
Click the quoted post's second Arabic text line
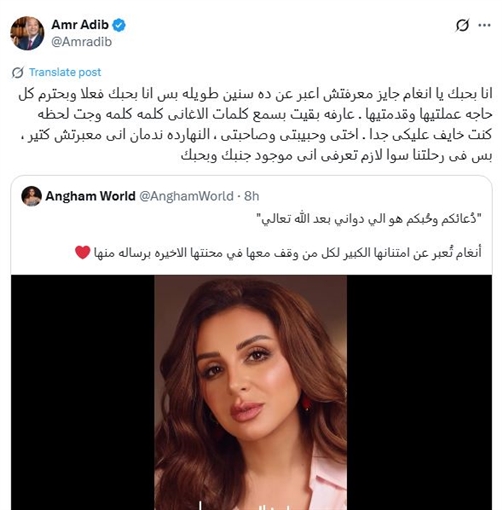[287, 253]
